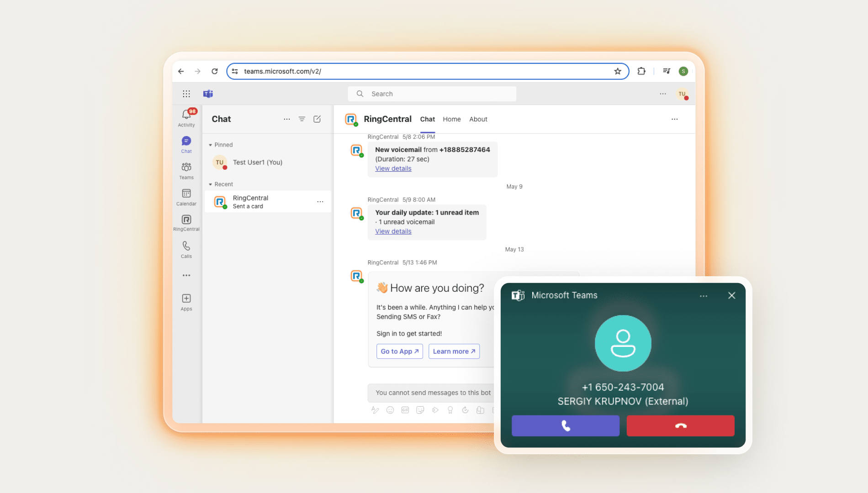Open the emoji picker in the compose bar
Viewport: 868px width, 493px height.
tap(390, 410)
